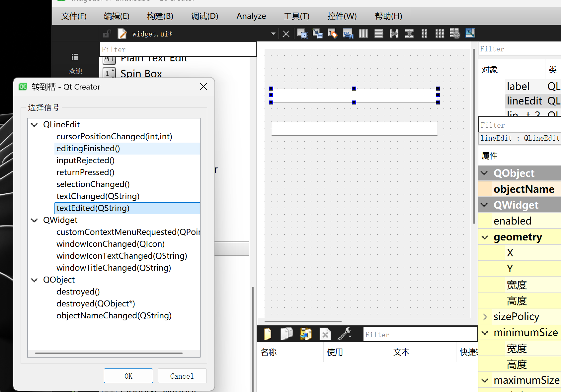Click the New action icon in the Action Editor
561x392 pixels.
coord(267,334)
